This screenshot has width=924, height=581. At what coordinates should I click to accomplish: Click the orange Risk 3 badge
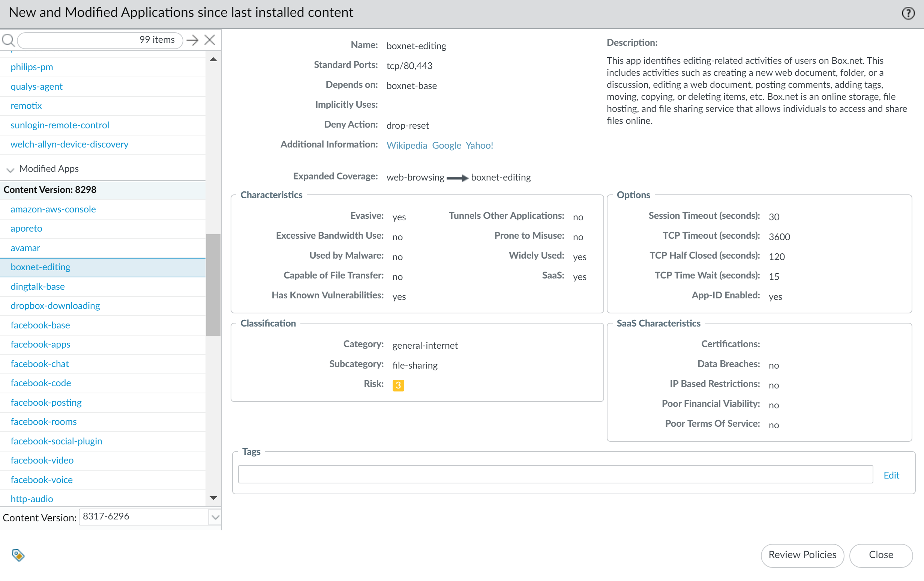(398, 385)
